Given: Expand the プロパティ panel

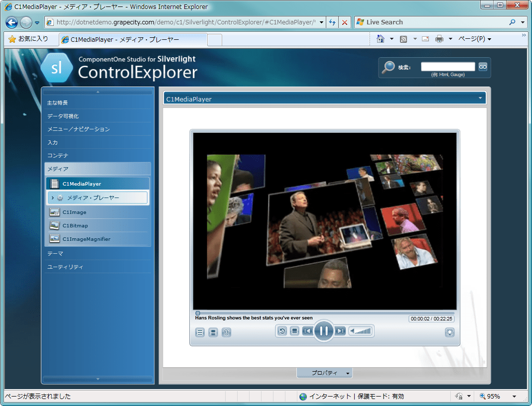Looking at the screenshot, I should pos(324,372).
